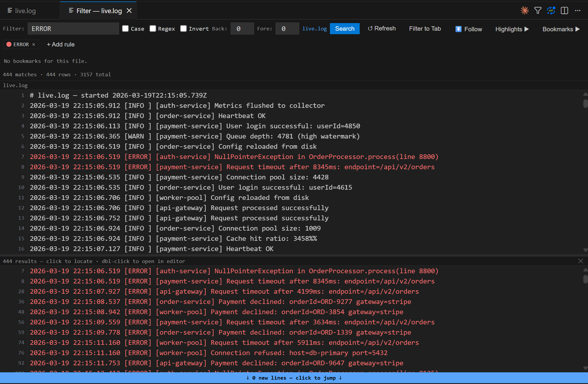588x384 pixels.
Task: Click the log view vertical scrollbar thumb
Action: click(585, 104)
